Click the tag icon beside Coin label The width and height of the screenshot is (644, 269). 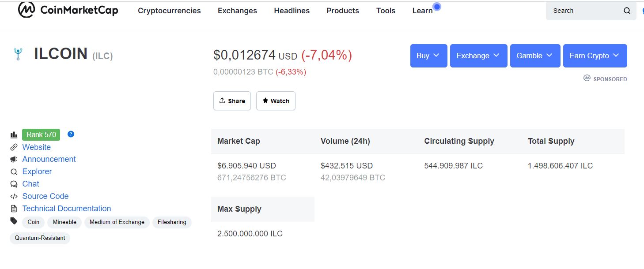tap(14, 221)
